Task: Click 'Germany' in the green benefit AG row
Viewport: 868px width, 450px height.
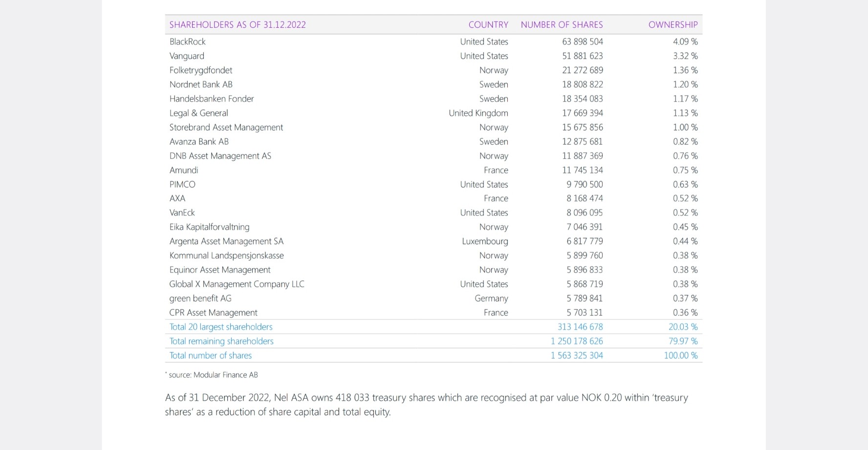Action: click(x=491, y=299)
